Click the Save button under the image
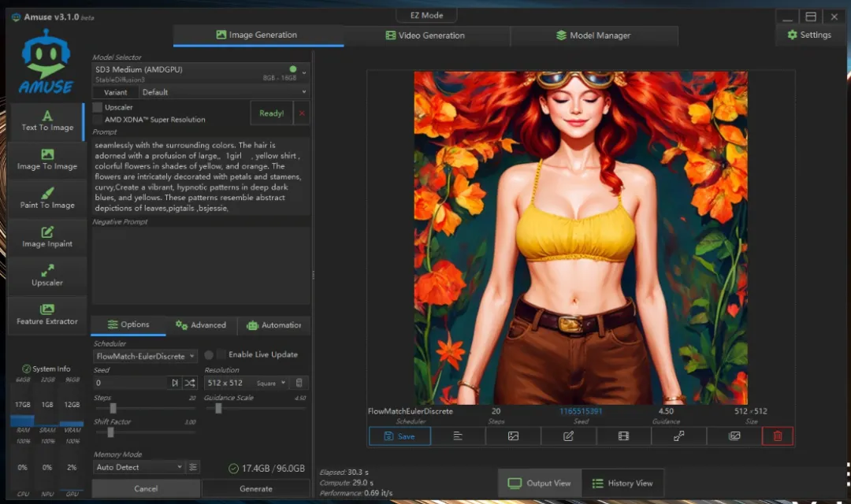 399,436
